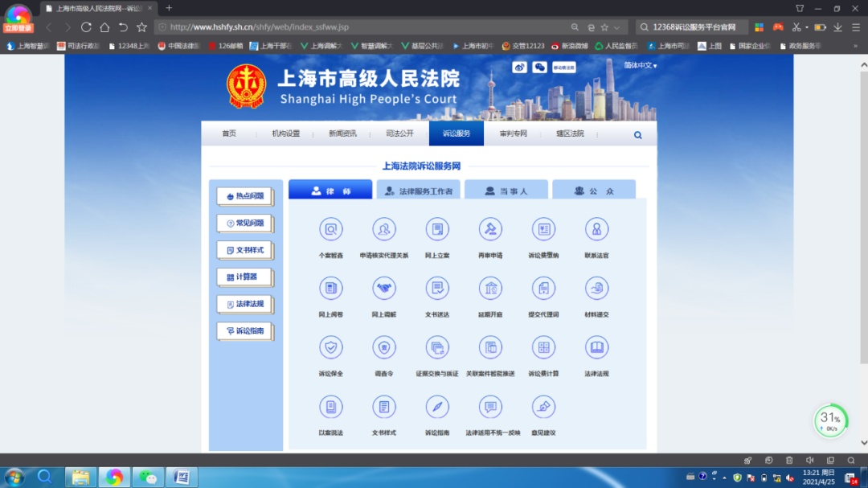The image size is (868, 488).
Task: Open 法律适用不统一反映 speech-bubble icon
Action: click(490, 407)
